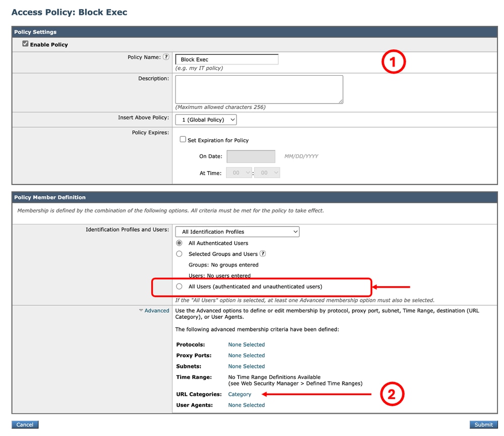Click None Selected next to Protocols
504x436 pixels.
(x=246, y=344)
